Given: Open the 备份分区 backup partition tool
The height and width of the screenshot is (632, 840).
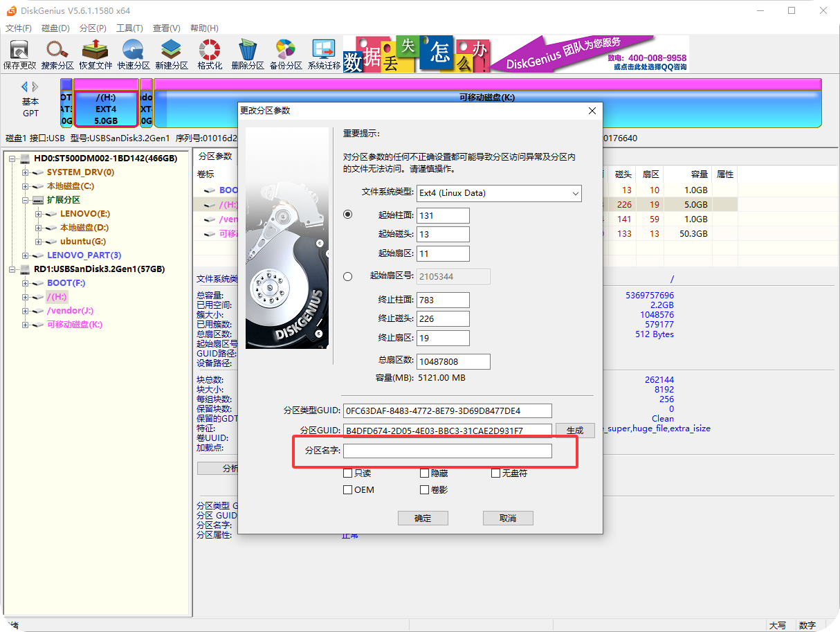Looking at the screenshot, I should 286,55.
